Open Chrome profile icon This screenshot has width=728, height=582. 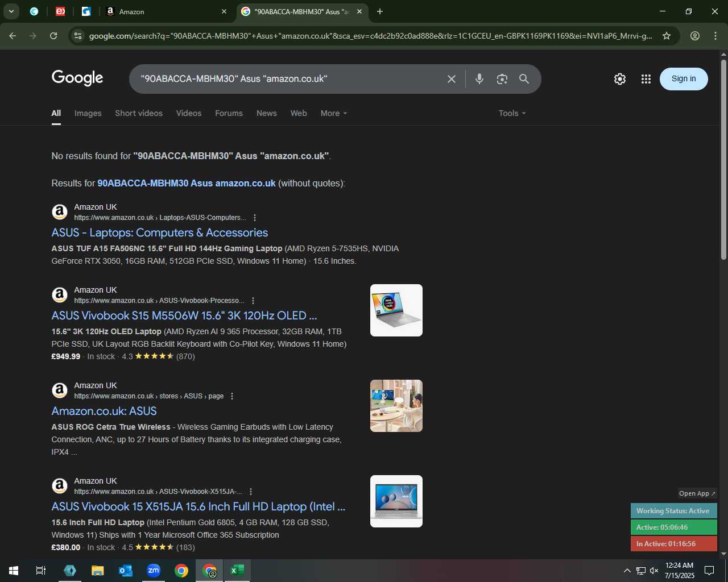(x=695, y=36)
